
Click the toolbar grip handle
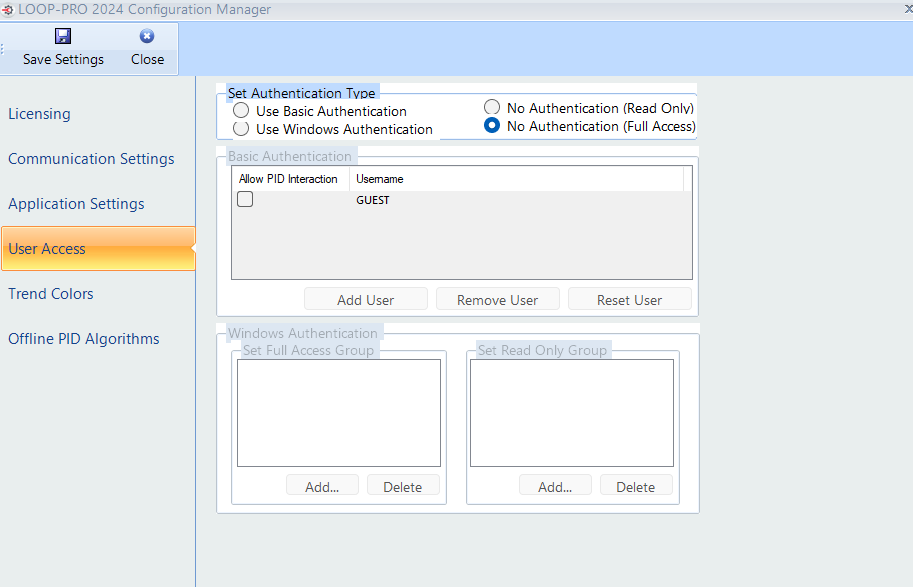tap(2, 49)
